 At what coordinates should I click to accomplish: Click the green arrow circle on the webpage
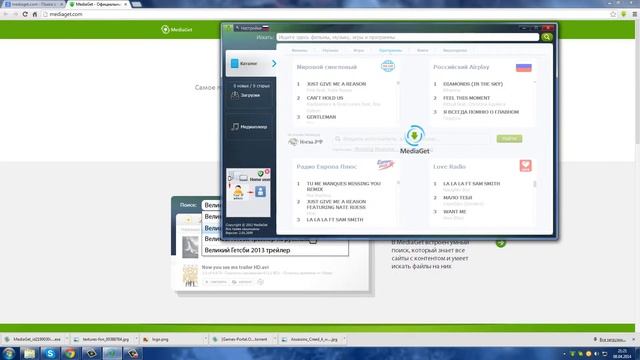pos(501,243)
